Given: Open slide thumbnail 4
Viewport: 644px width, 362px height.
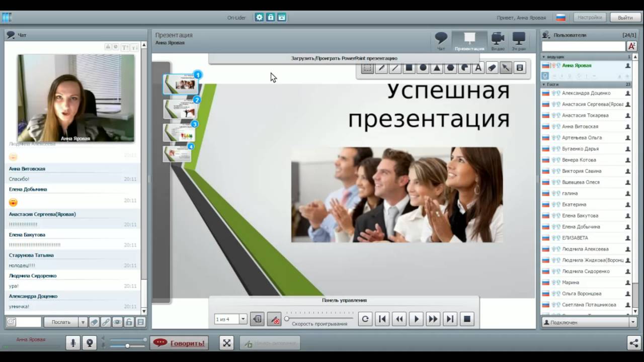Looking at the screenshot, I should (x=178, y=154).
